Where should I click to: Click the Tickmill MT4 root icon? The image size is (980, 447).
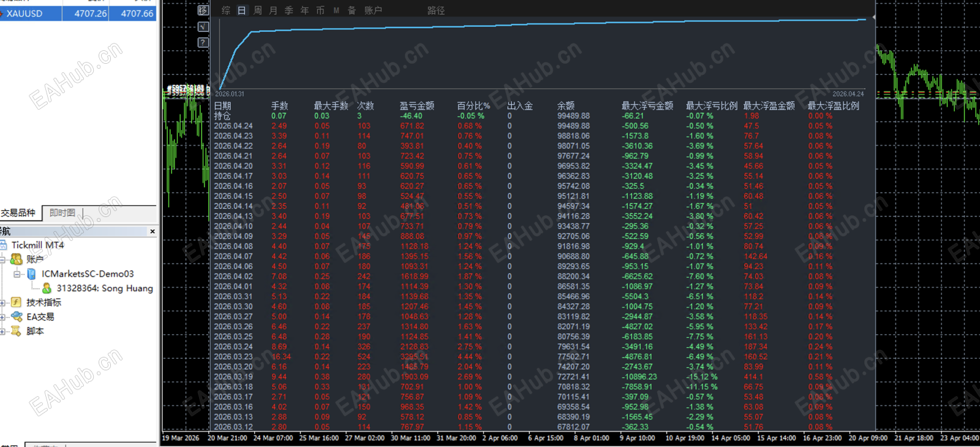pyautogui.click(x=4, y=245)
